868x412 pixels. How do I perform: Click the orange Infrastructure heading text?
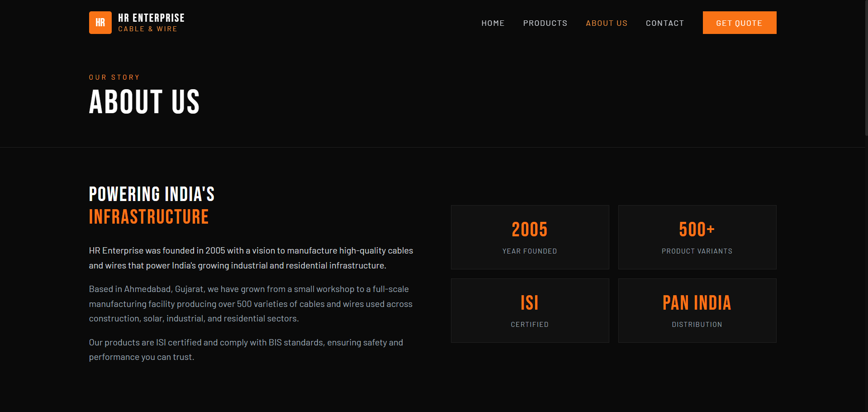tap(149, 217)
